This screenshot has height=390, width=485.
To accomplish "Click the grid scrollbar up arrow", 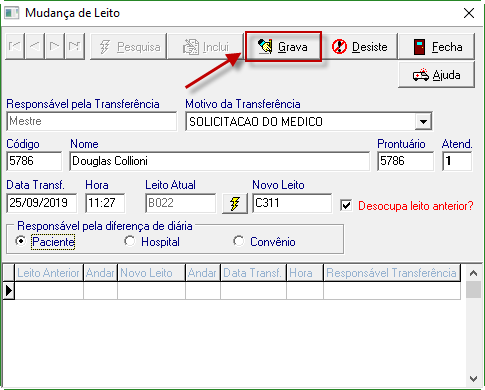I will click(x=473, y=273).
